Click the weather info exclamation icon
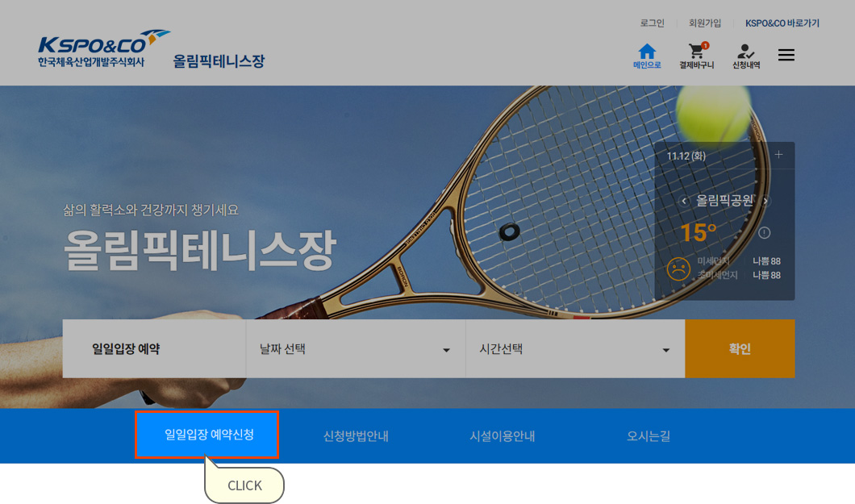Image resolution: width=855 pixels, height=504 pixels. tap(765, 233)
